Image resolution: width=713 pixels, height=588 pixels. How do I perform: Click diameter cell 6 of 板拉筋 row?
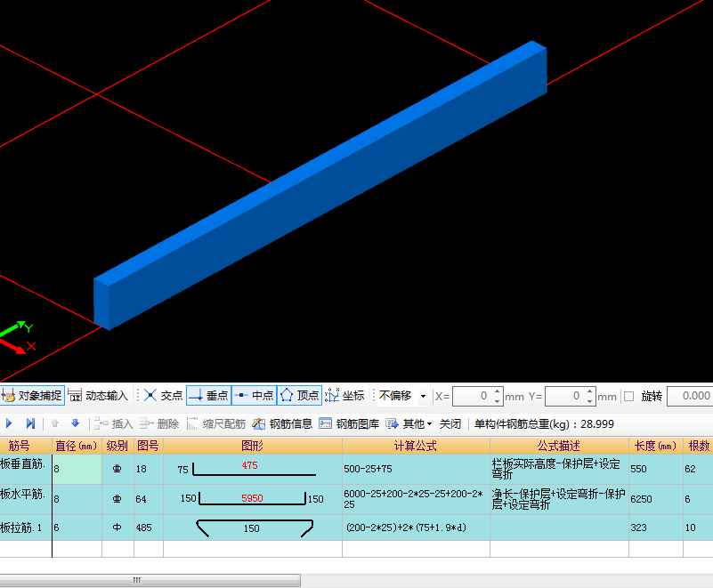coord(77,528)
